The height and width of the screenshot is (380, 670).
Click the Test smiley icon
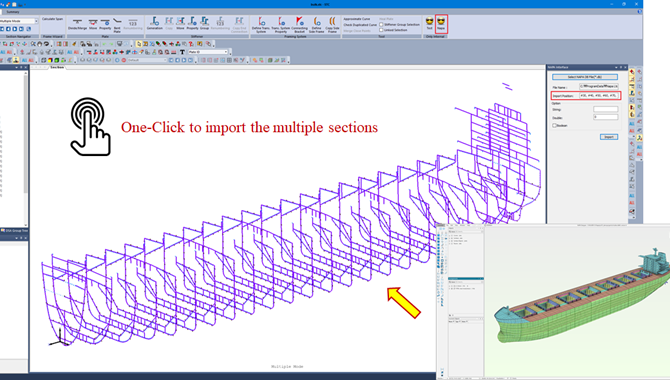click(429, 23)
